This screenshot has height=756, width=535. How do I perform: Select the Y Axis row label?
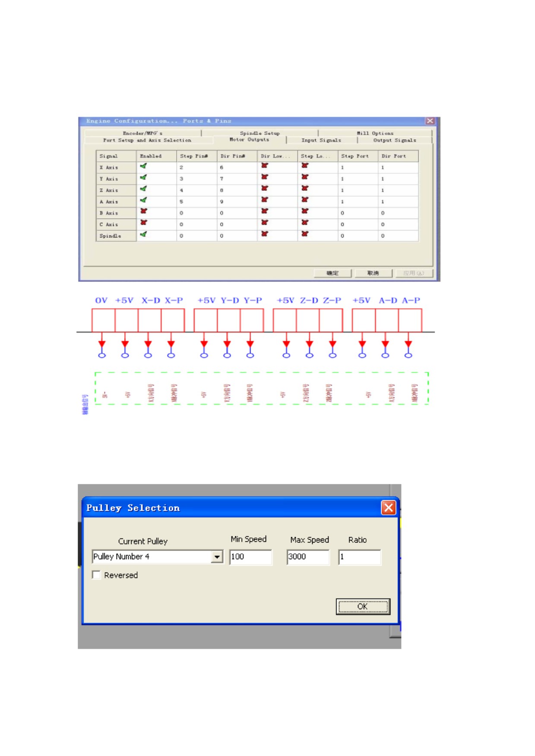coord(117,179)
